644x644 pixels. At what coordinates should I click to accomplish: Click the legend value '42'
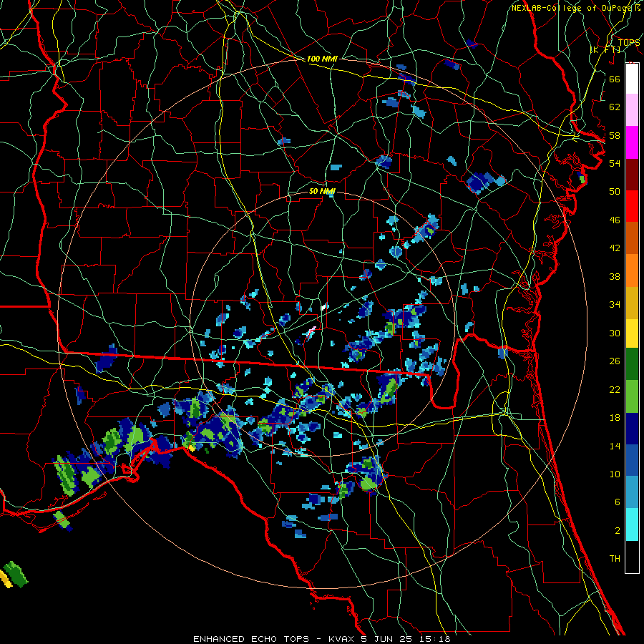pos(615,248)
